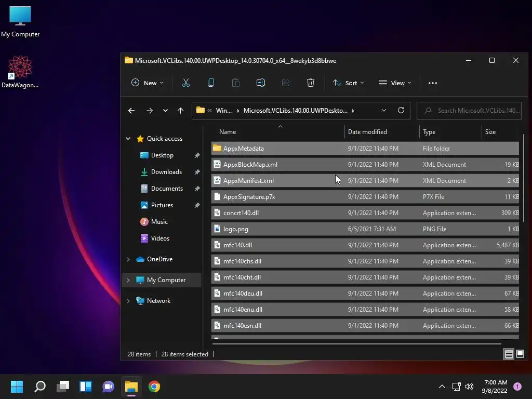Expand the OneDrive tree node
This screenshot has height=399, width=532.
(x=128, y=259)
